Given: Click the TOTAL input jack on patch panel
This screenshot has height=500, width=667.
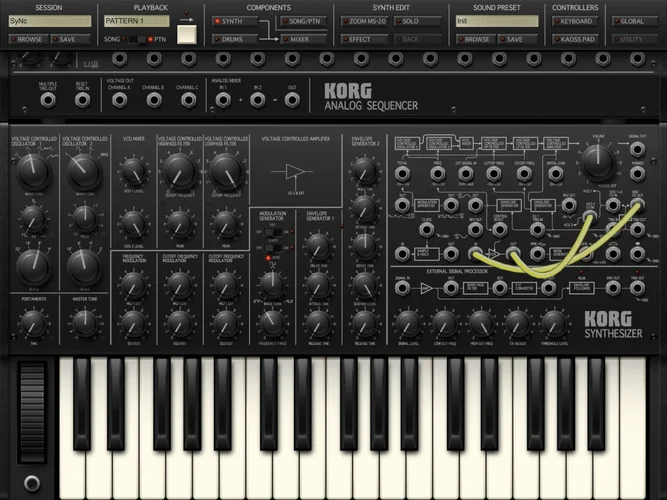Looking at the screenshot, I should pyautogui.click(x=402, y=174).
